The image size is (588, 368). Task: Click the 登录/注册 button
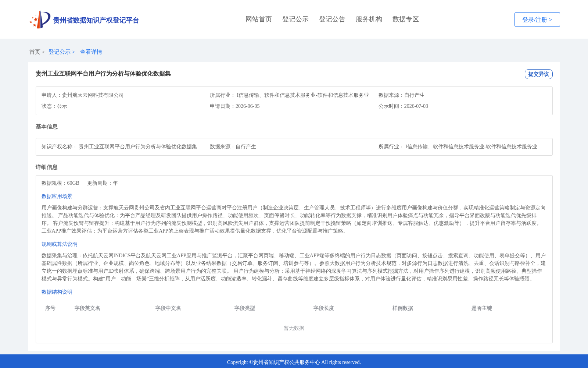(537, 20)
